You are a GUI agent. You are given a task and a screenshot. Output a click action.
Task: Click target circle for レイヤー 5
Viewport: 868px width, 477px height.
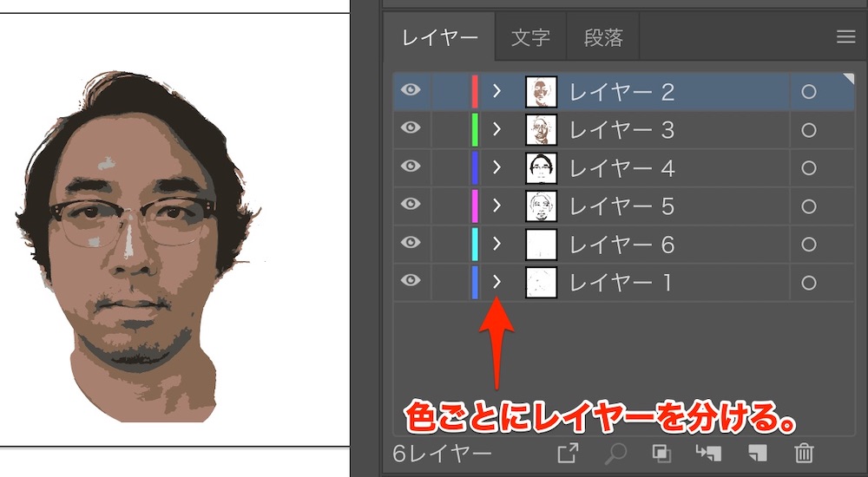809,206
